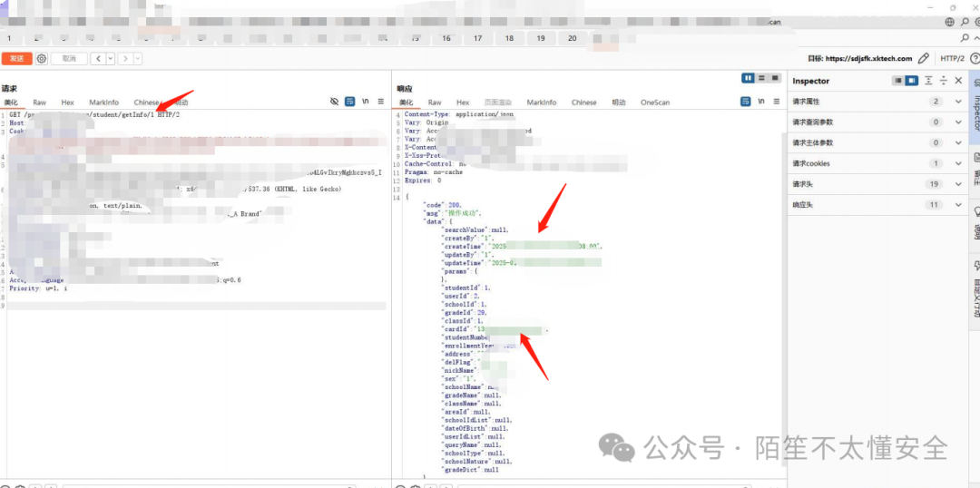Screen dimensions: 980x488
Task: Switch the request pane to the Raw view
Action: point(39,102)
